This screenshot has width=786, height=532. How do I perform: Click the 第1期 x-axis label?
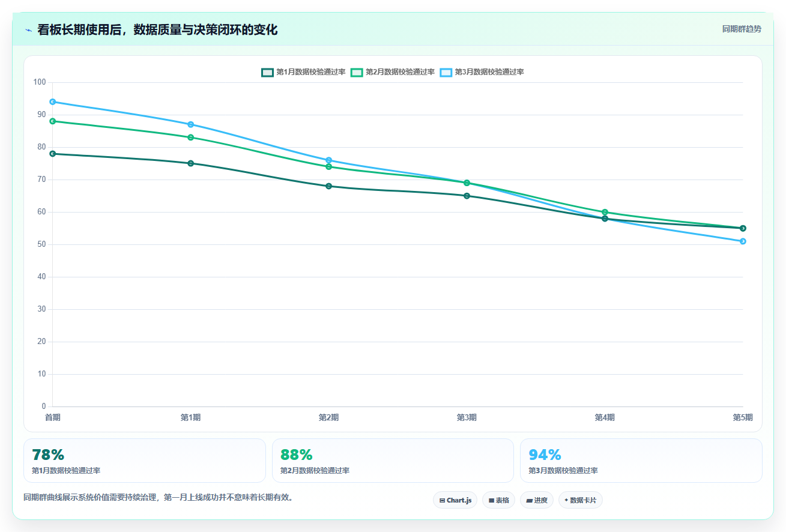pyautogui.click(x=191, y=417)
